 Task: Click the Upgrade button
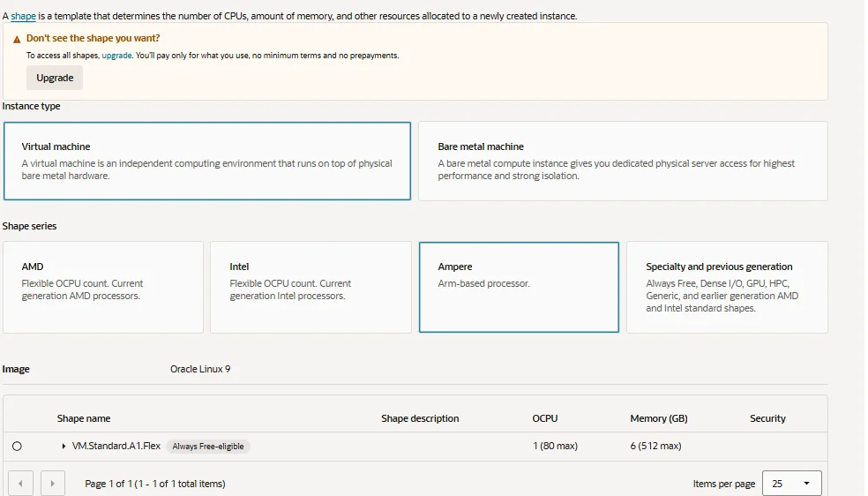pyautogui.click(x=55, y=78)
